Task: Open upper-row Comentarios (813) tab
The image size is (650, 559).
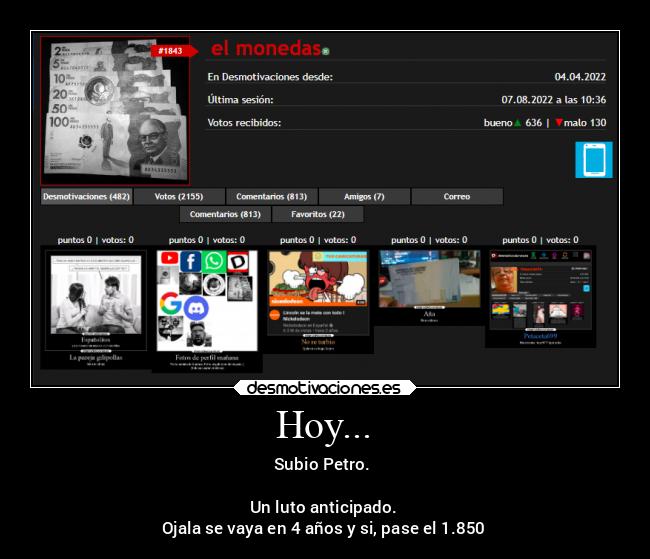Action: 272,197
